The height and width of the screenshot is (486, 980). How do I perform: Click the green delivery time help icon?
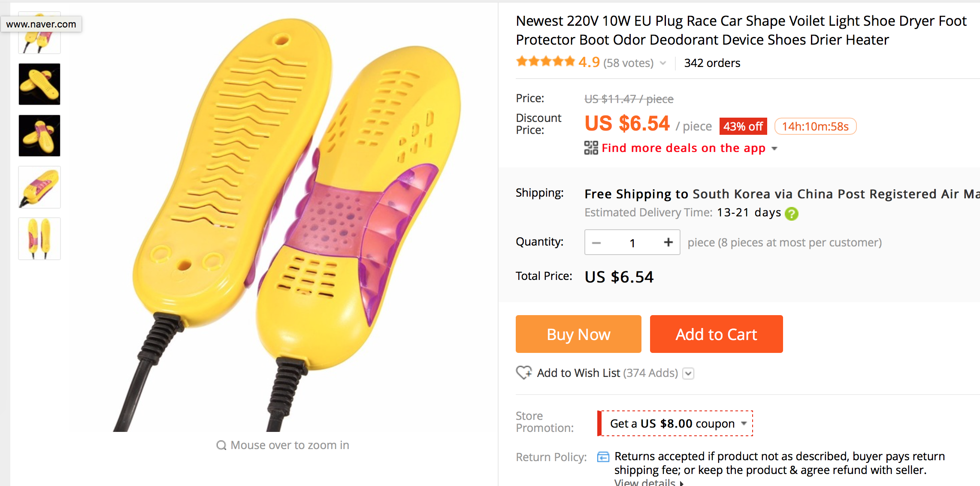tap(791, 213)
